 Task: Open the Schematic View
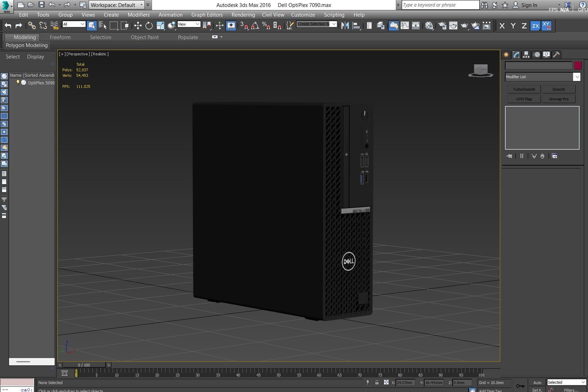pos(416,25)
